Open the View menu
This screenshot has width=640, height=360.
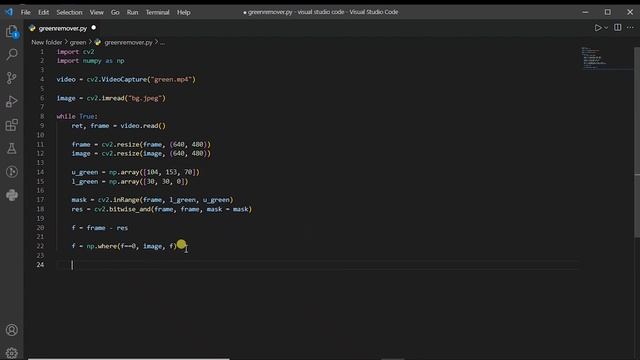(x=97, y=12)
